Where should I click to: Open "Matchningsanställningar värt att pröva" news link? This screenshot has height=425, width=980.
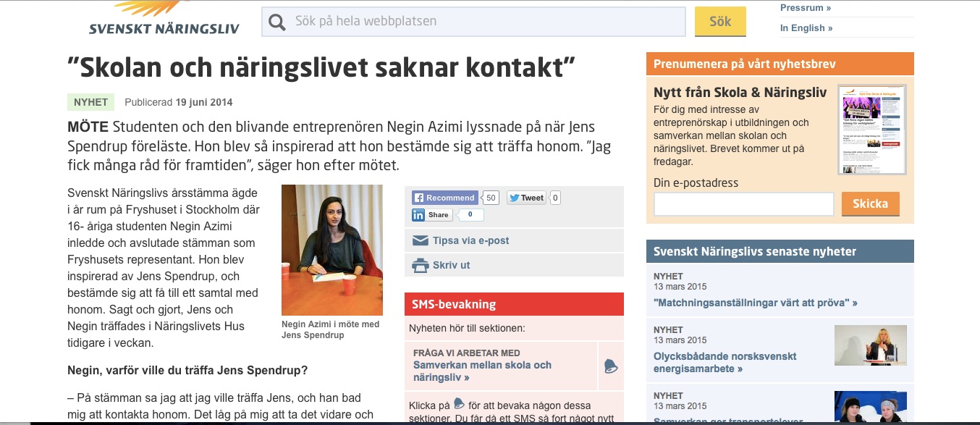click(755, 303)
